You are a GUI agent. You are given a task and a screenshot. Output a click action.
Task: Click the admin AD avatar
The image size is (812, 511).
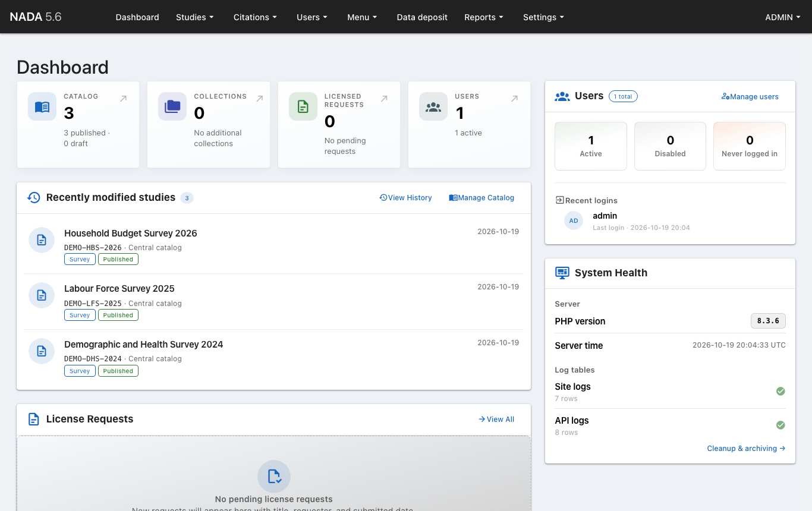(x=574, y=220)
